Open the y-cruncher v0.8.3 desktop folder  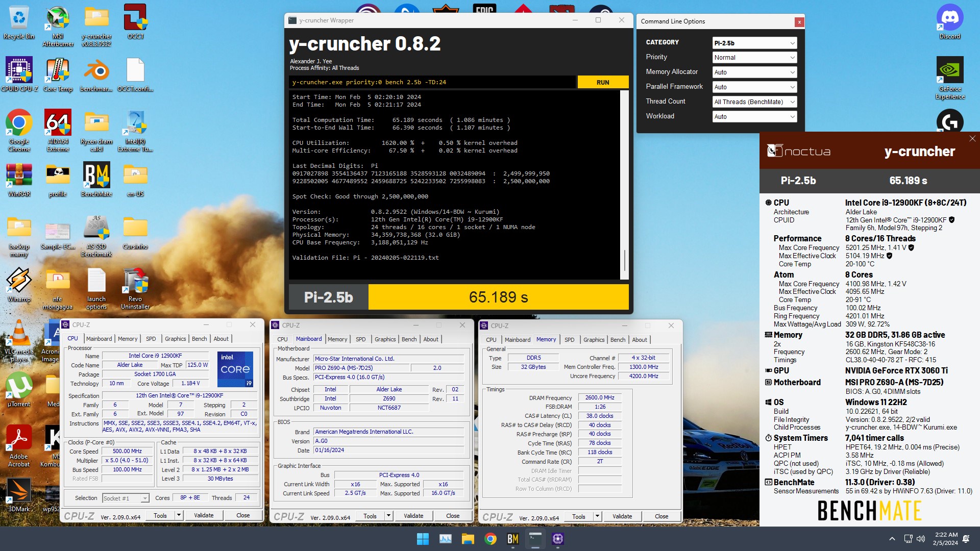click(96, 26)
